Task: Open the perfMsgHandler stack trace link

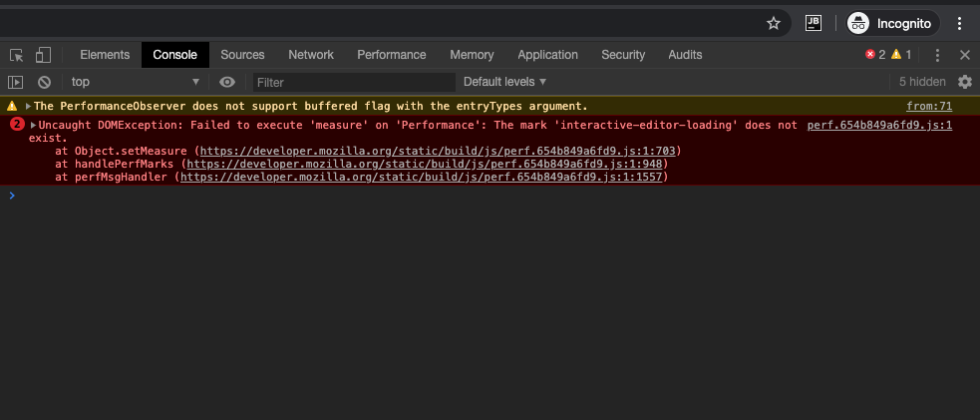Action: point(422,178)
